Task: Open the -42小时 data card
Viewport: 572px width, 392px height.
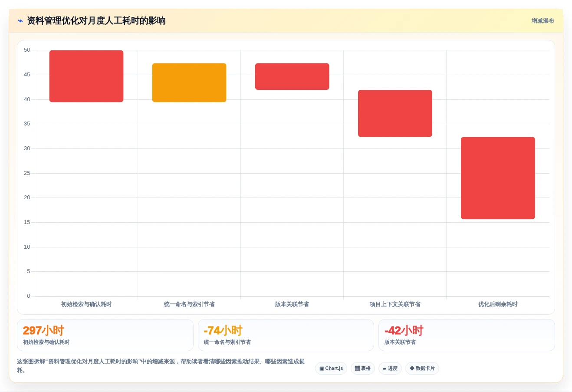Action: point(467,335)
